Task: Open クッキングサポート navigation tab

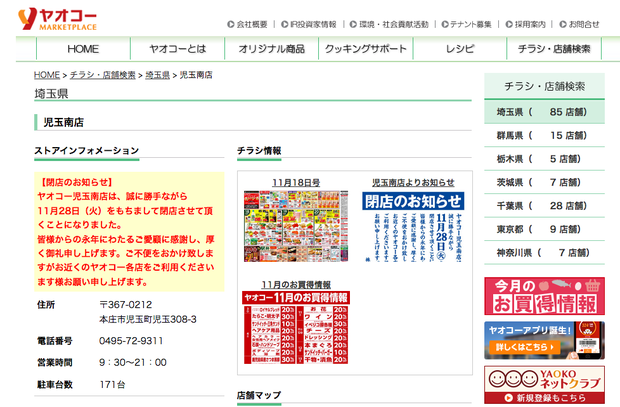Action: (366, 49)
